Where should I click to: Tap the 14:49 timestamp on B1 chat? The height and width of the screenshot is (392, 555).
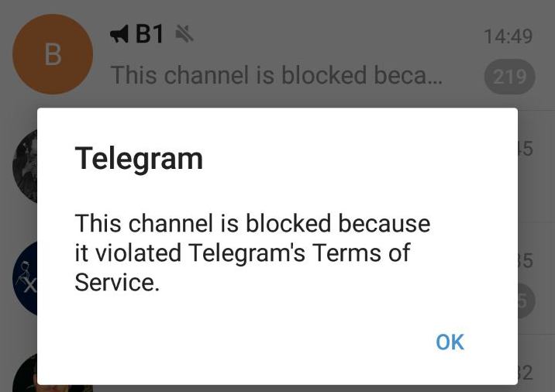508,36
